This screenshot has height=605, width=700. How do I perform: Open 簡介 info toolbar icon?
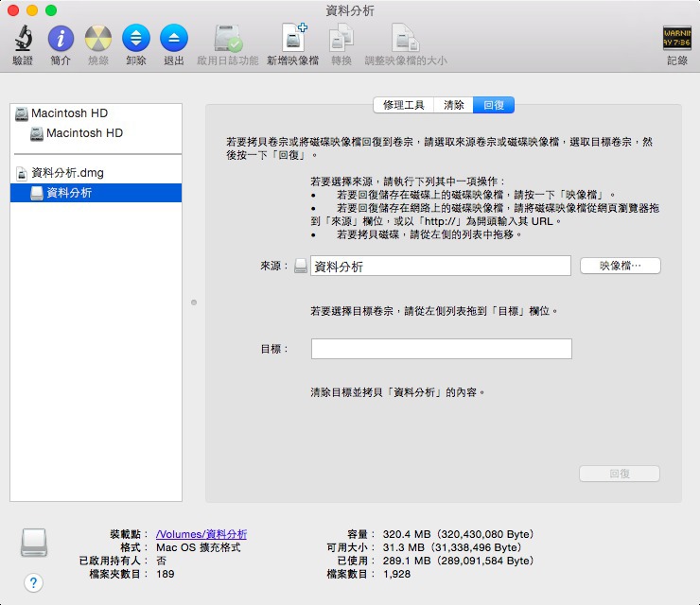click(x=61, y=38)
